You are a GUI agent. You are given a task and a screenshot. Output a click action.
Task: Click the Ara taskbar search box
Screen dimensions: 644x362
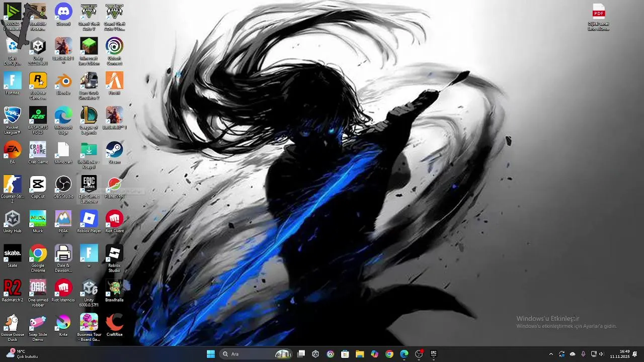click(x=257, y=354)
